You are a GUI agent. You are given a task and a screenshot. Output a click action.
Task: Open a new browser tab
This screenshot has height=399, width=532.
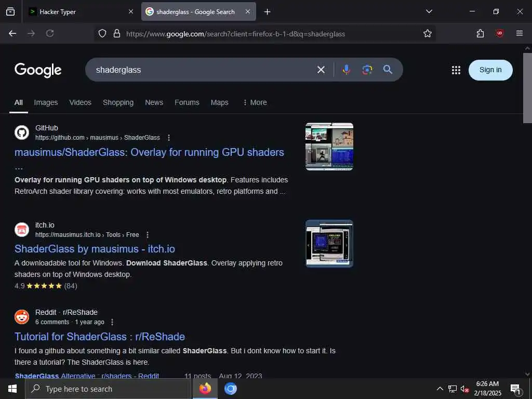pyautogui.click(x=268, y=12)
